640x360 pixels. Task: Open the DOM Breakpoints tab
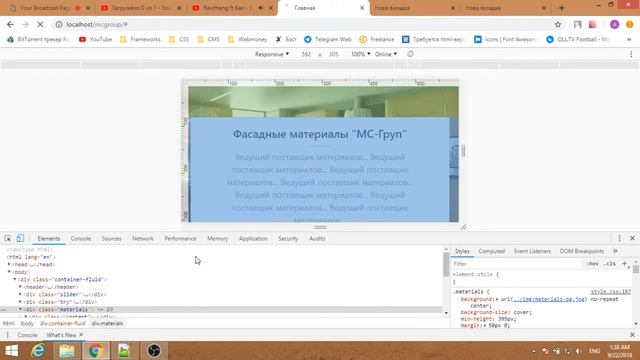point(582,251)
